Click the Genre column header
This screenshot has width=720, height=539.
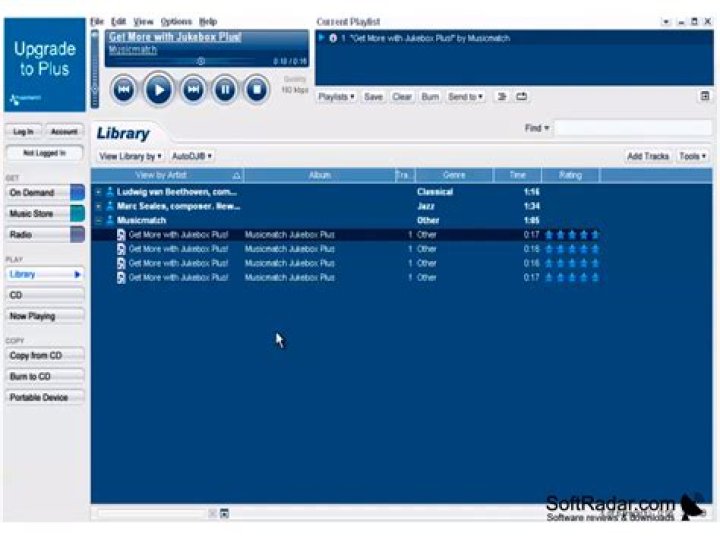click(454, 175)
